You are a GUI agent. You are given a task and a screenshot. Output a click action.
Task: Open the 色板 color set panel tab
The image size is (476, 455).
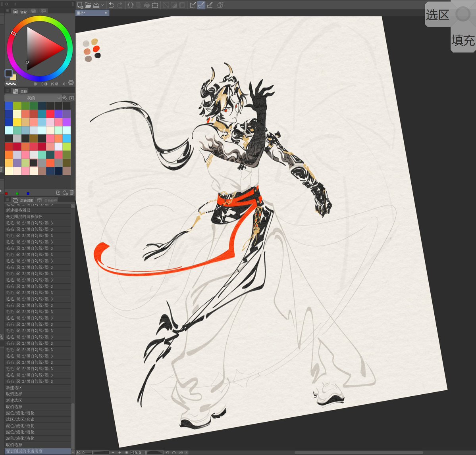coord(20,91)
